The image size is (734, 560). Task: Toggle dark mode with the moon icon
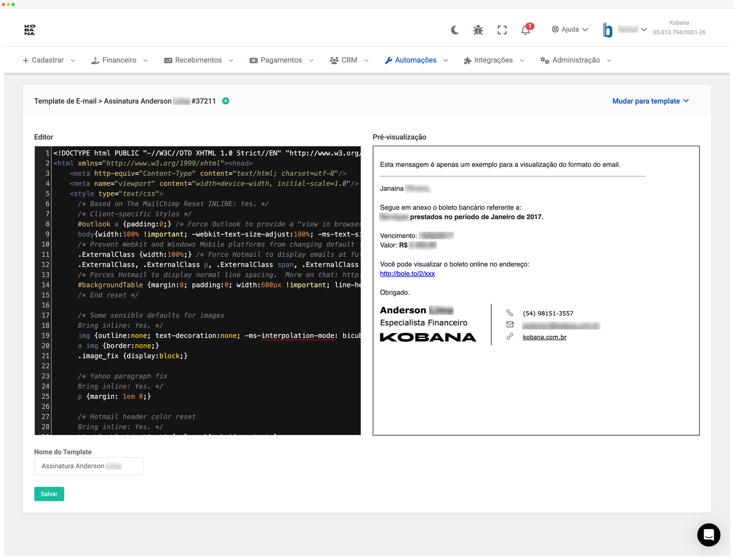pyautogui.click(x=454, y=29)
